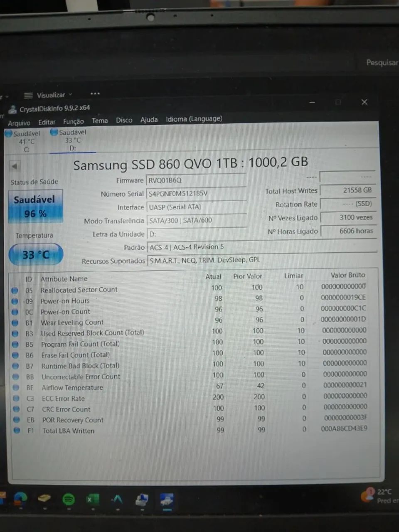Screen dimensions: 399x532
Task: Go to previous disk with left arrow
Action: click(x=15, y=166)
